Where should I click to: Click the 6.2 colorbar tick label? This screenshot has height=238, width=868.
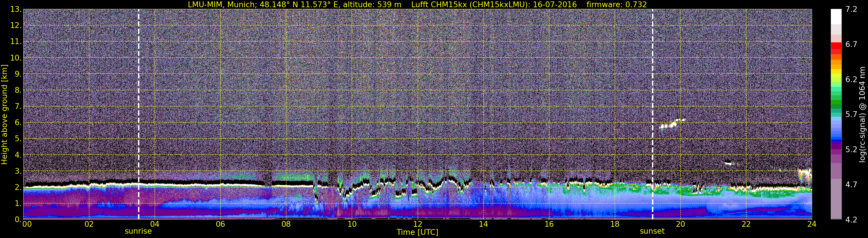click(x=851, y=79)
